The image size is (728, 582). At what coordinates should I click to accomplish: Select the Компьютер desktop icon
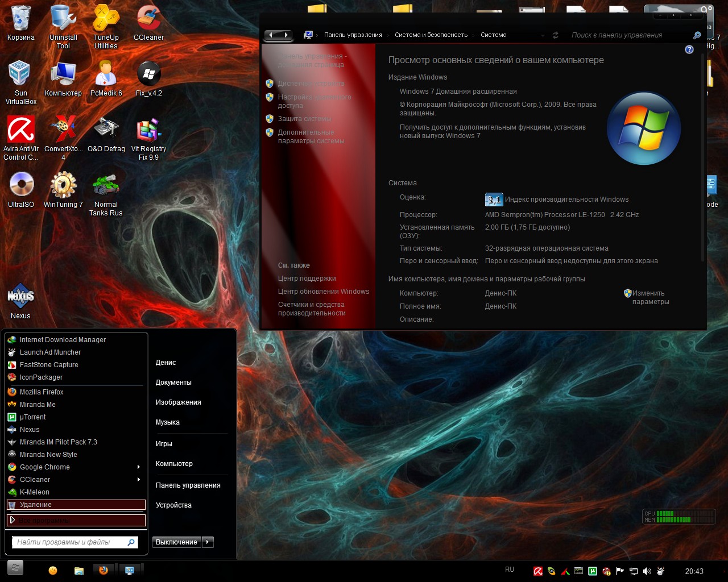(63, 78)
